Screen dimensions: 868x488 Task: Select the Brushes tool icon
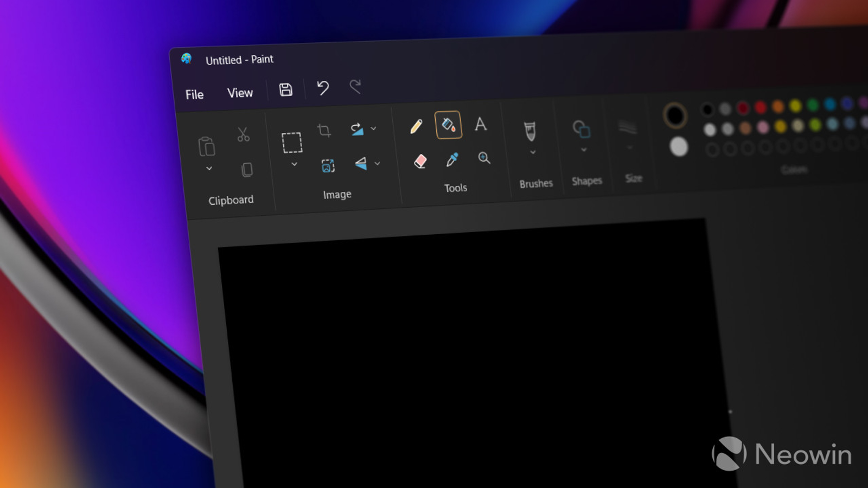(x=530, y=131)
